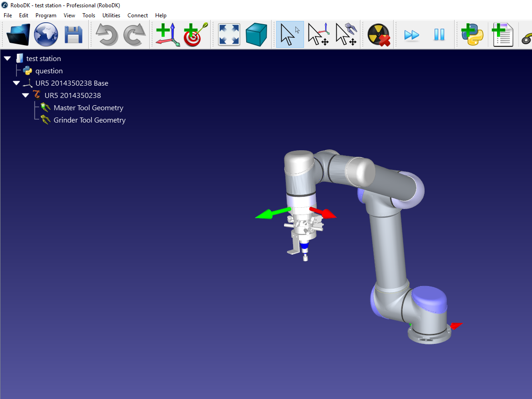Click the Redo arrow in the toolbar
The height and width of the screenshot is (399, 532).
coord(135,35)
